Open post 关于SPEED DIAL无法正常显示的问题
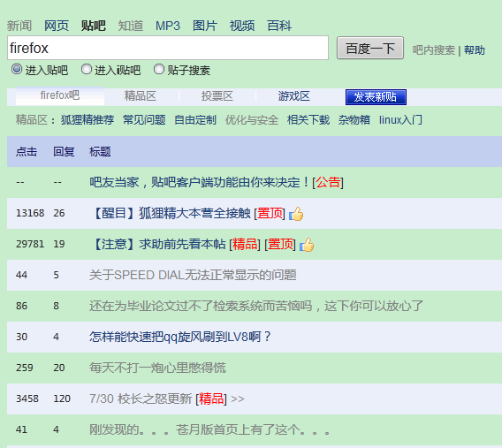 193,275
